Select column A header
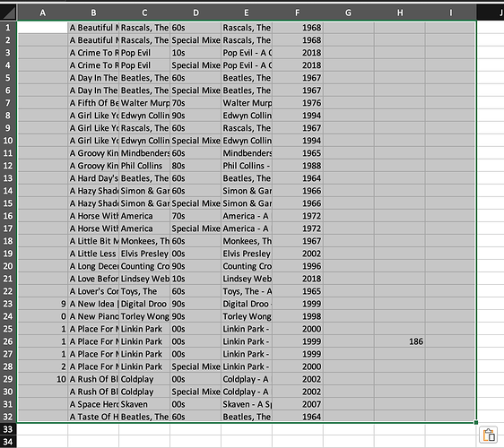The image size is (504, 448). (42, 13)
